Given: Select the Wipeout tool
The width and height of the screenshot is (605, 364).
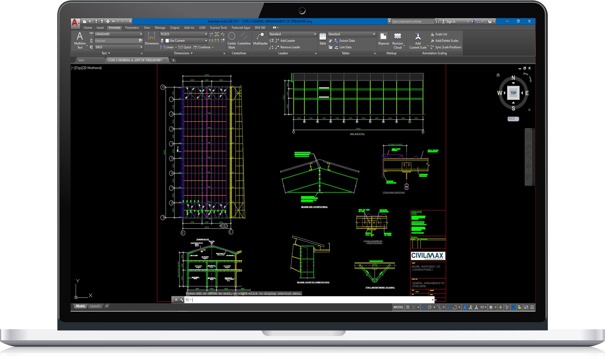Looking at the screenshot, I should pos(383,39).
